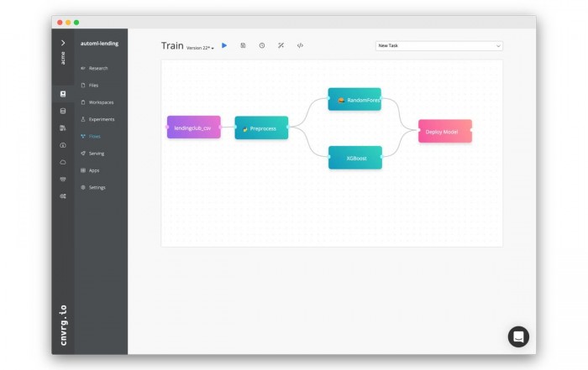Open the code view icon

tap(300, 45)
